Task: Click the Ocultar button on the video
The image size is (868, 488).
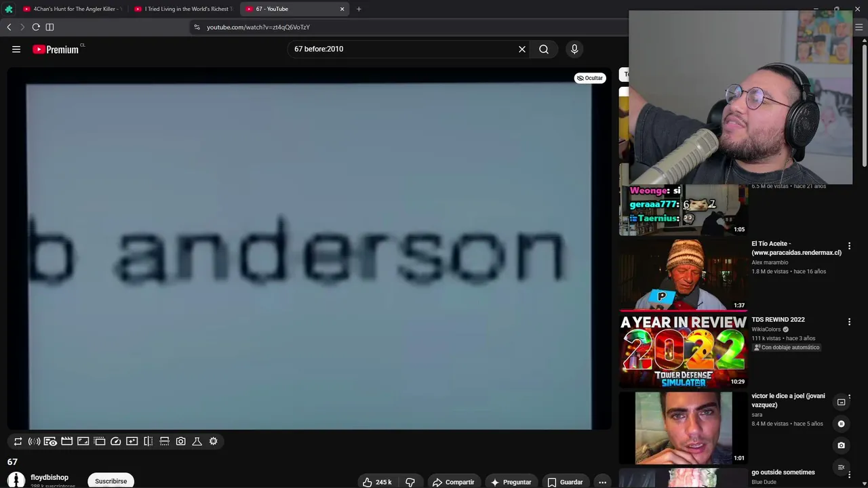Action: [590, 78]
